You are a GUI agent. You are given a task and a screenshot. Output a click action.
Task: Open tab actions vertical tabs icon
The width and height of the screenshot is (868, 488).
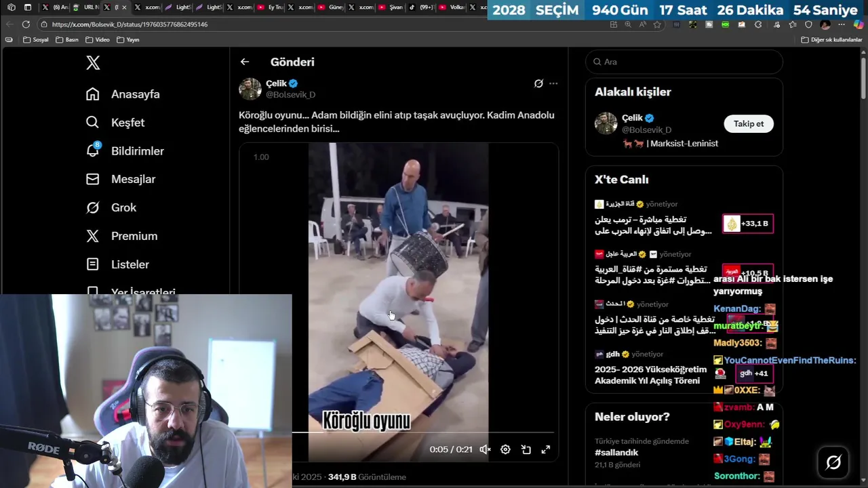28,7
